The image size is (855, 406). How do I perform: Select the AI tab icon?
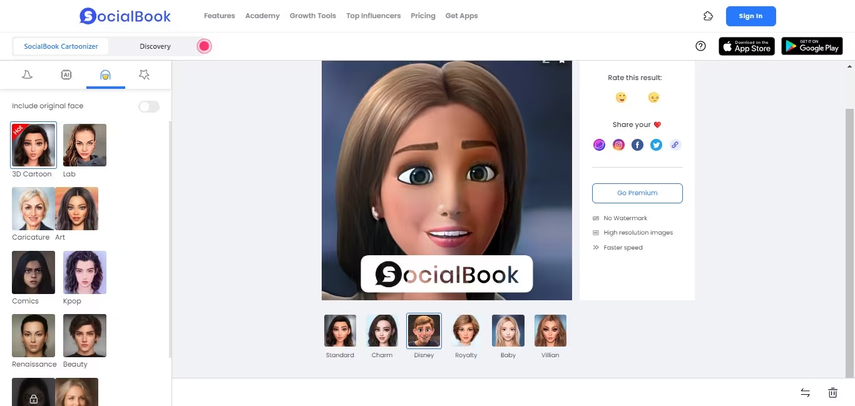coord(66,75)
